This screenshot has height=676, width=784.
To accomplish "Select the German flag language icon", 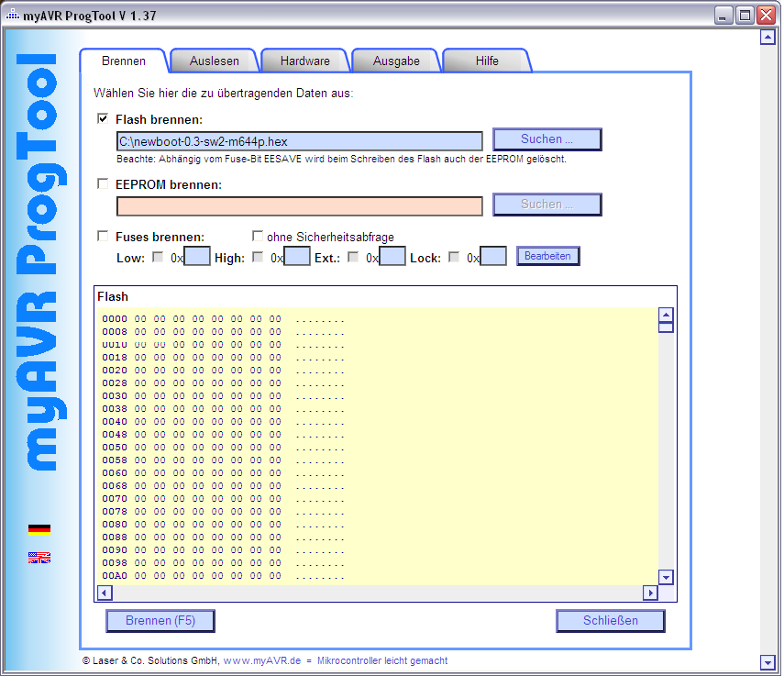I will tap(39, 529).
